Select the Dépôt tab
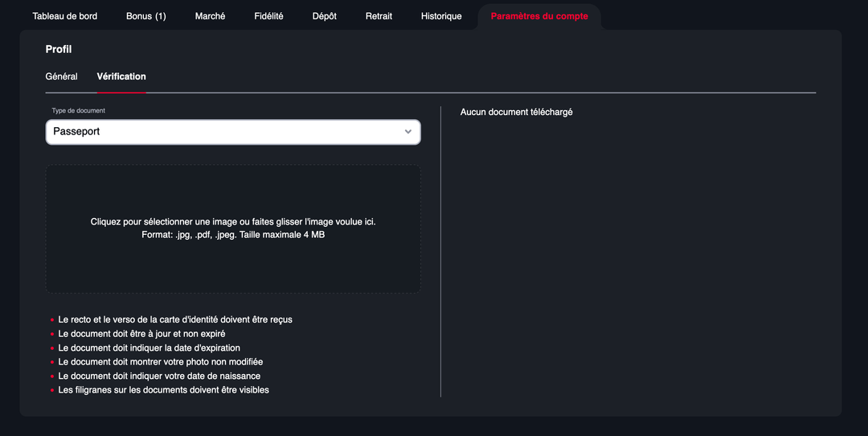The width and height of the screenshot is (868, 436). (x=324, y=16)
